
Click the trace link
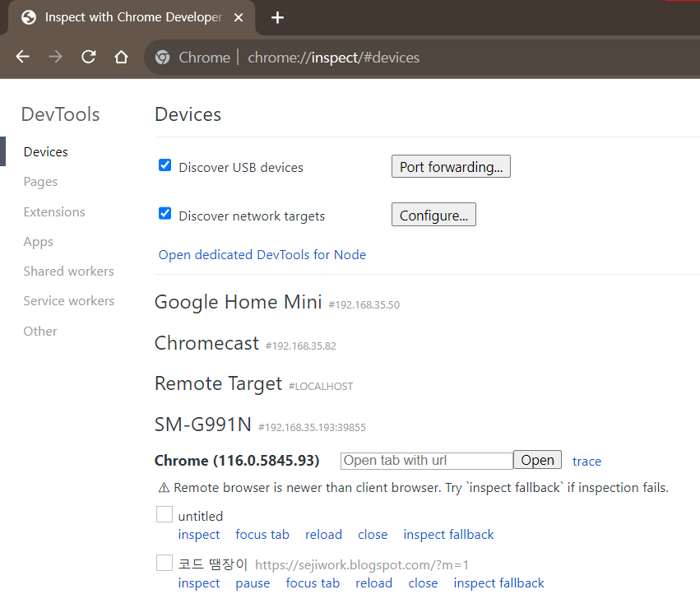click(x=586, y=461)
